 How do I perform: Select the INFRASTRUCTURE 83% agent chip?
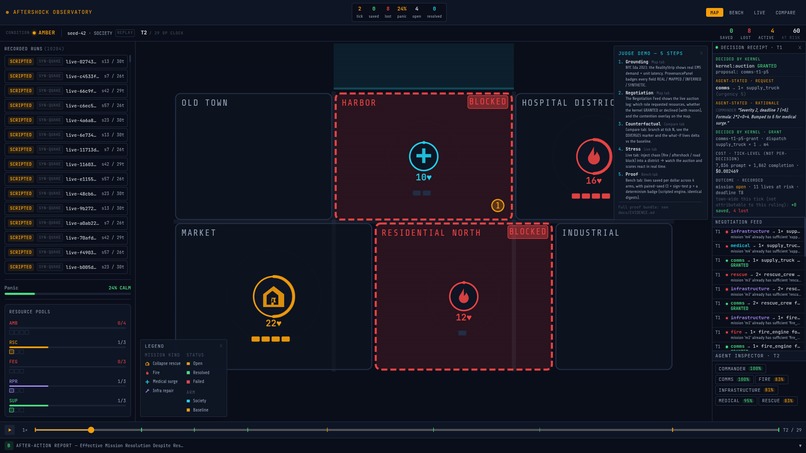coord(746,390)
